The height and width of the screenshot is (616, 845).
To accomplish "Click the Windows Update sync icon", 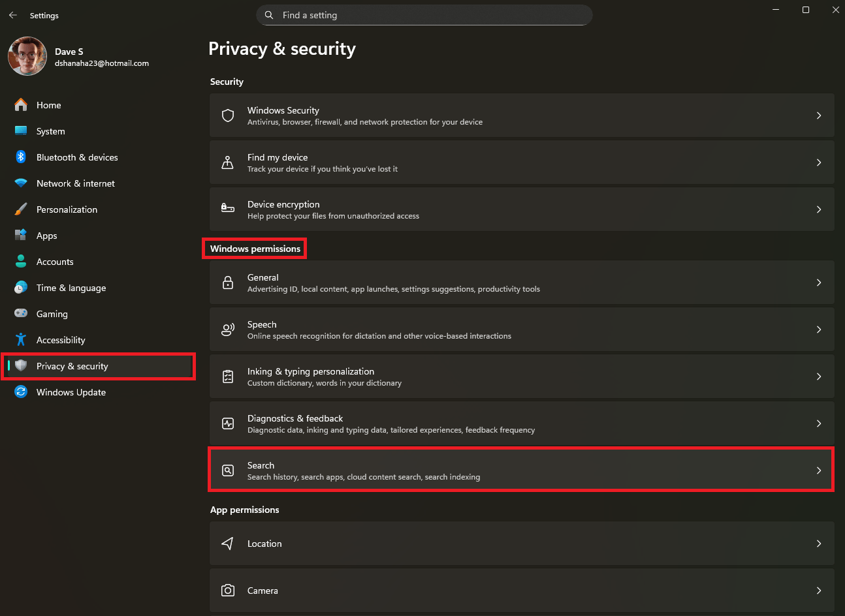I will click(x=21, y=392).
